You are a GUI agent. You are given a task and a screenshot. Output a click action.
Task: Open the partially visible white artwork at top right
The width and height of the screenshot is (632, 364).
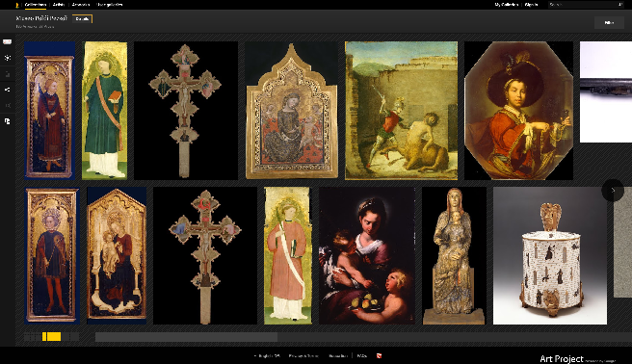pos(606,91)
